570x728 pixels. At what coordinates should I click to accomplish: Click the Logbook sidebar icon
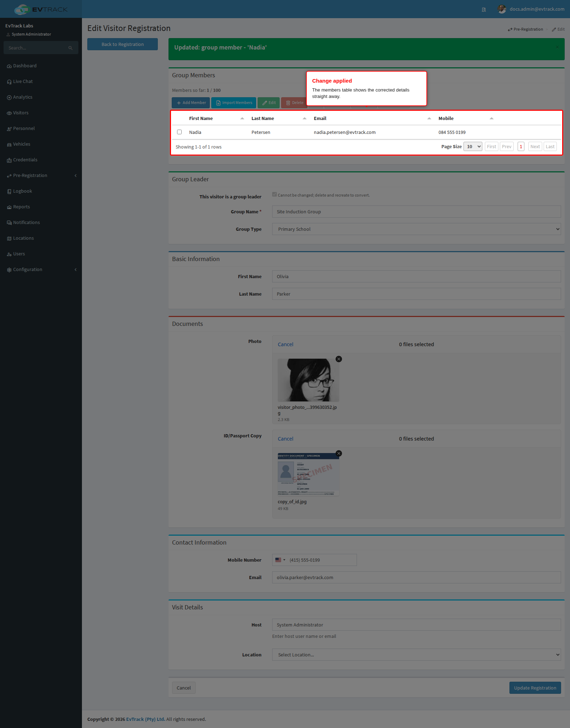[x=9, y=192]
